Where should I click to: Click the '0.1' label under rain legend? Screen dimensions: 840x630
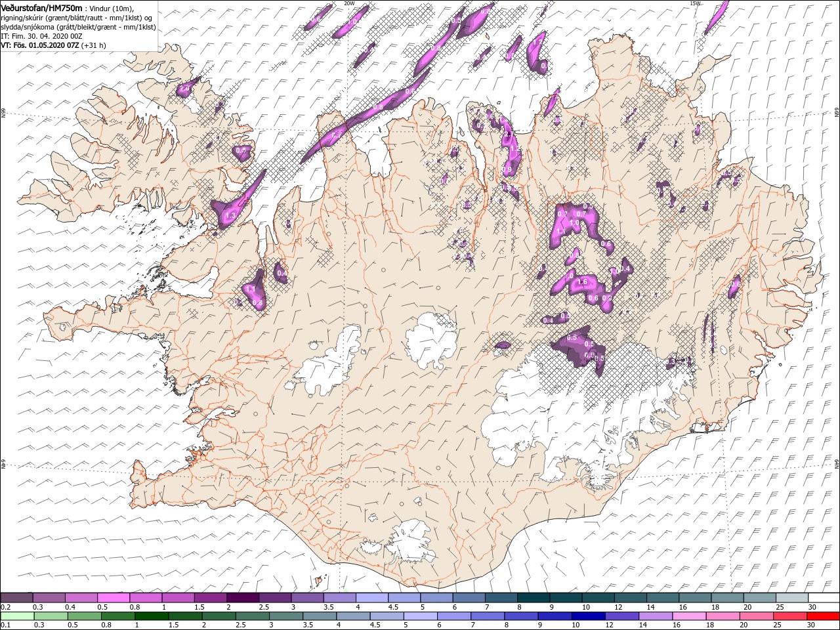6,625
